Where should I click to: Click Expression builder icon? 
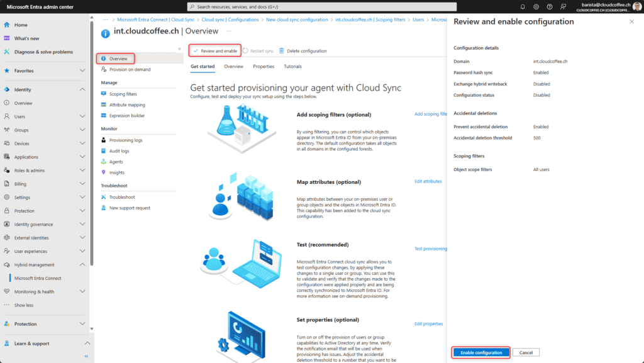pyautogui.click(x=104, y=115)
